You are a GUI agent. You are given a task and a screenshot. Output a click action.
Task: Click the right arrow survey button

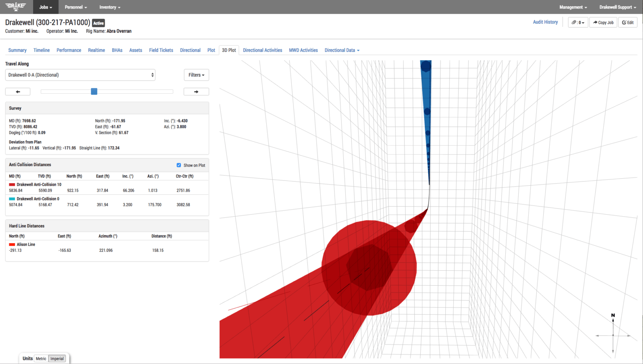pyautogui.click(x=196, y=92)
